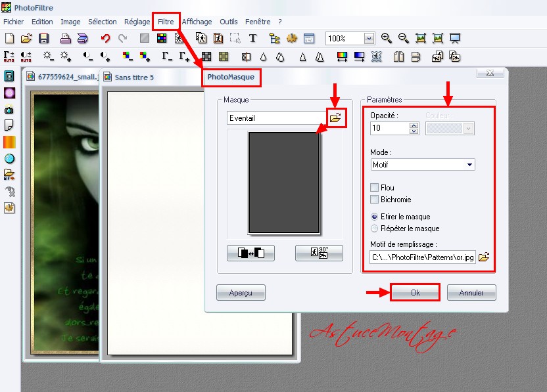This screenshot has height=392, width=547.
Task: Click the PhotoMasque toolbar icon
Action: (377, 56)
